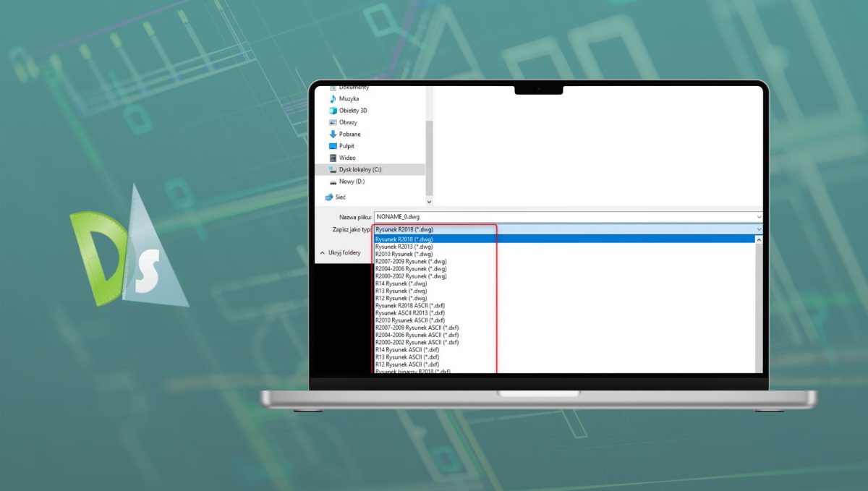
Task: Pick R2000-2002 Rysunek ASCII (*.dxf)
Action: [x=417, y=342]
